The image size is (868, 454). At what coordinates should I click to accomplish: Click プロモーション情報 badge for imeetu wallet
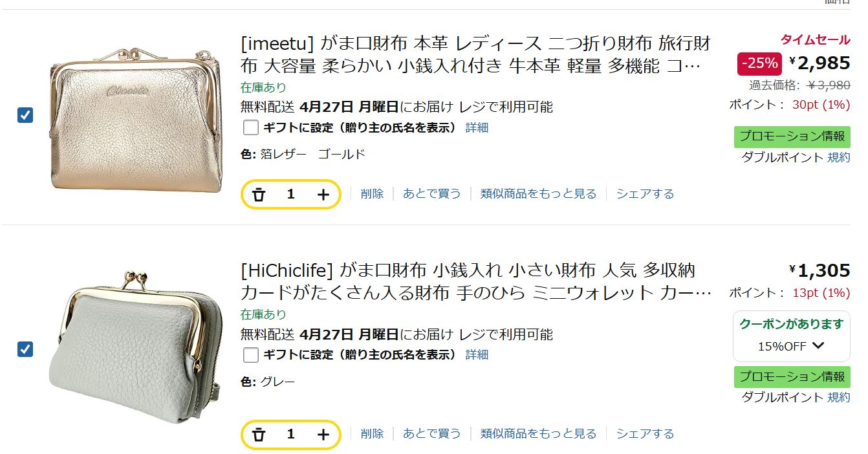click(792, 136)
